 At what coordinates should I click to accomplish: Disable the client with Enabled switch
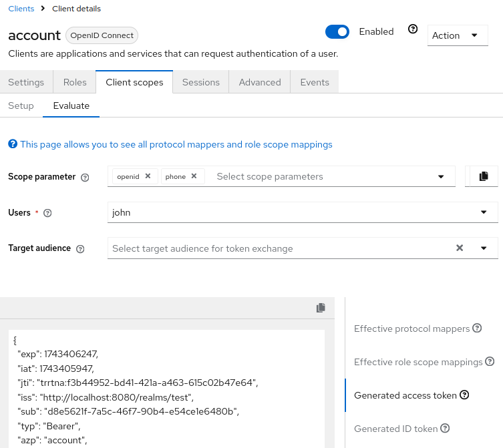coord(337,31)
